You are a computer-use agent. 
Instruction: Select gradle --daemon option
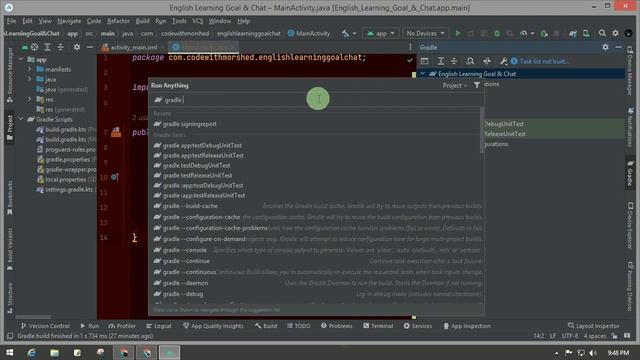(x=316, y=283)
